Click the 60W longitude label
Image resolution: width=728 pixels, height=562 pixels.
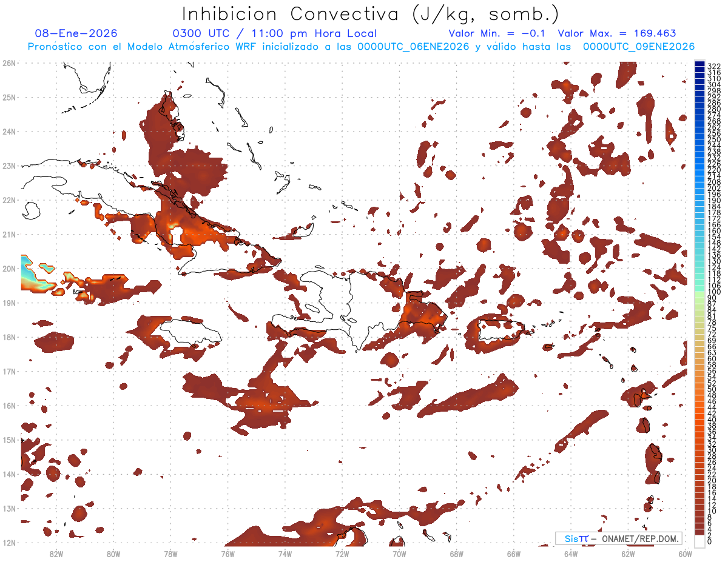click(686, 554)
